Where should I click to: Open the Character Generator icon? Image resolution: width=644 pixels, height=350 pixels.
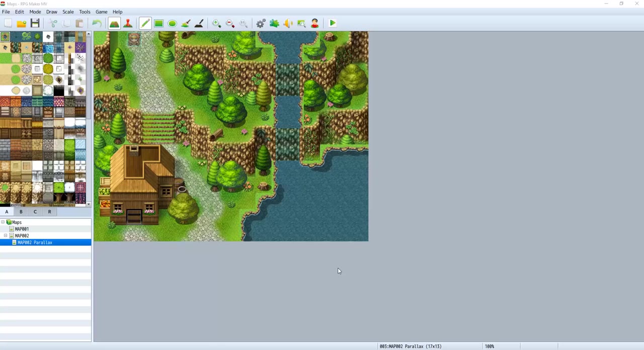click(x=314, y=23)
